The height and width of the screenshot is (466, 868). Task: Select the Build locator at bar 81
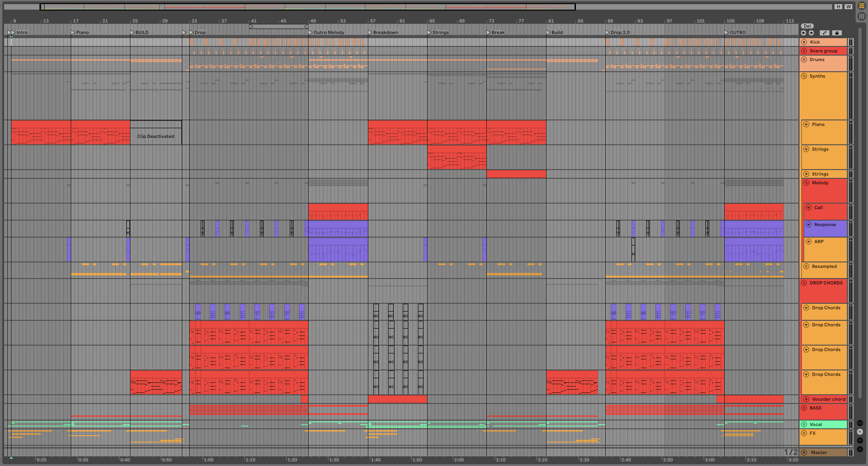click(x=554, y=33)
